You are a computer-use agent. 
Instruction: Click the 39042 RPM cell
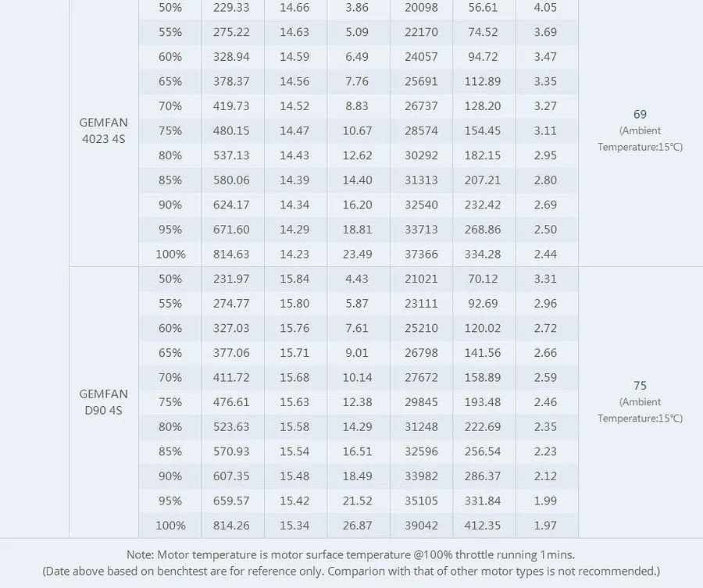pyautogui.click(x=421, y=526)
